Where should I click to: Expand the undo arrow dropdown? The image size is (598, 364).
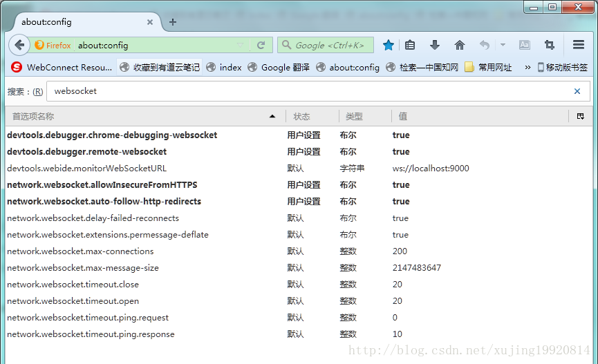(x=503, y=45)
